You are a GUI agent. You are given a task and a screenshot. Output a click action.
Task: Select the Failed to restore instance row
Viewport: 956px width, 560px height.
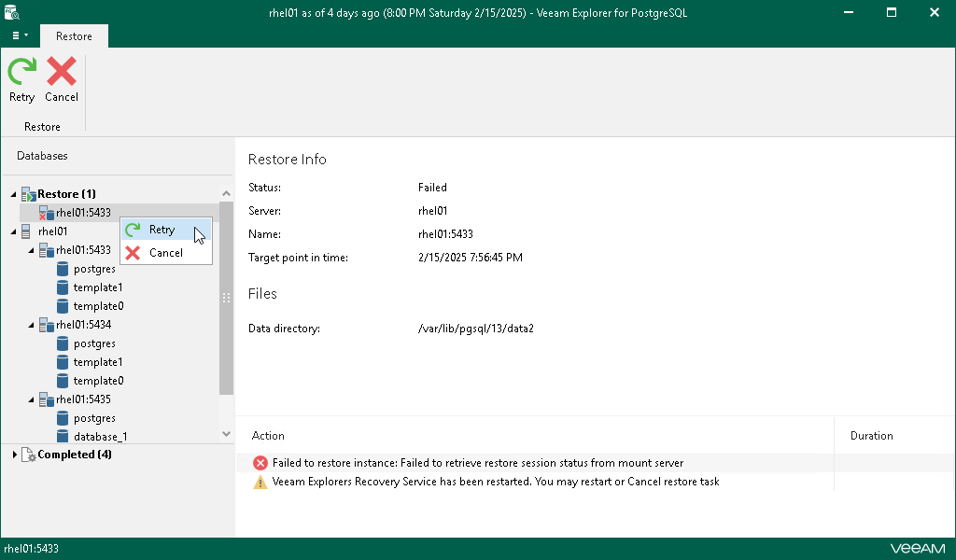(x=595, y=463)
